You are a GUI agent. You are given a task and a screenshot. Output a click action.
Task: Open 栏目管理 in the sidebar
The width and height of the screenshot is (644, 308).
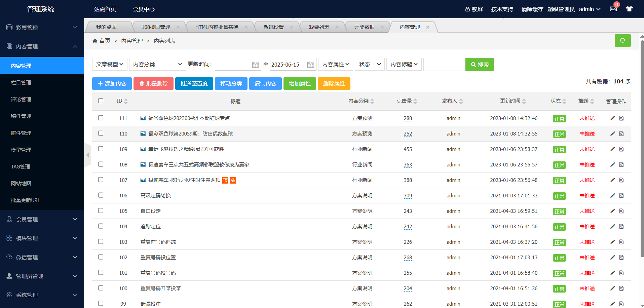[x=42, y=82]
